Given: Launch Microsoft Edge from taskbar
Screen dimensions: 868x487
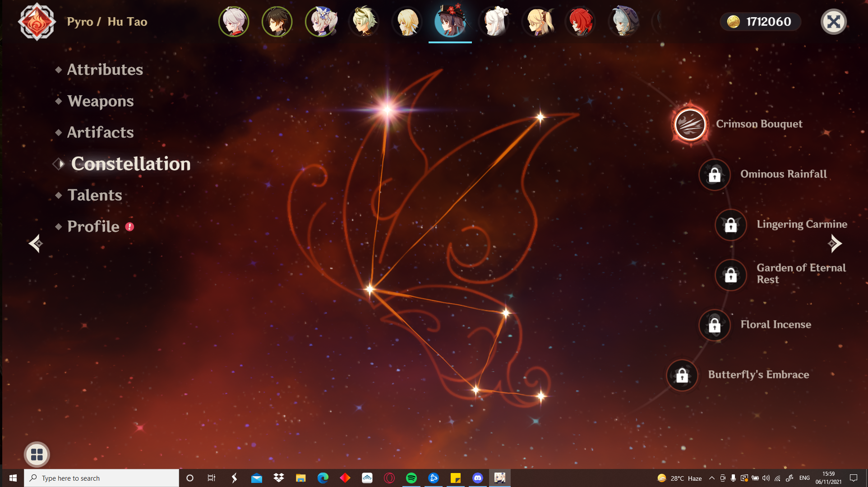Looking at the screenshot, I should pos(323,478).
